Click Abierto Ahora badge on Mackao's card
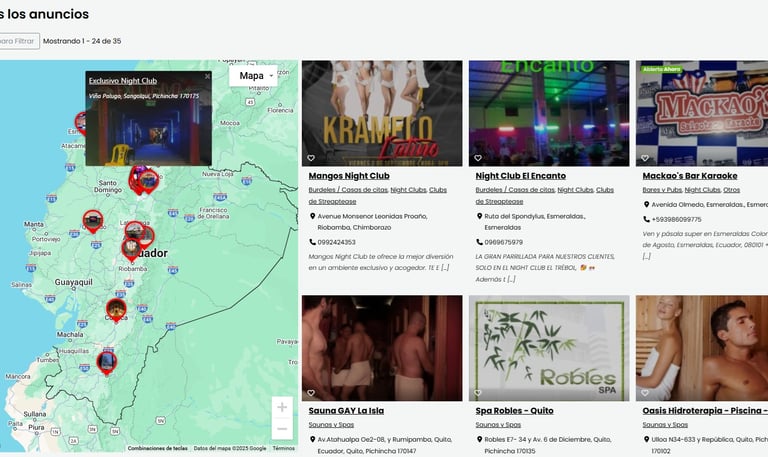This screenshot has width=768, height=457. pos(661,70)
